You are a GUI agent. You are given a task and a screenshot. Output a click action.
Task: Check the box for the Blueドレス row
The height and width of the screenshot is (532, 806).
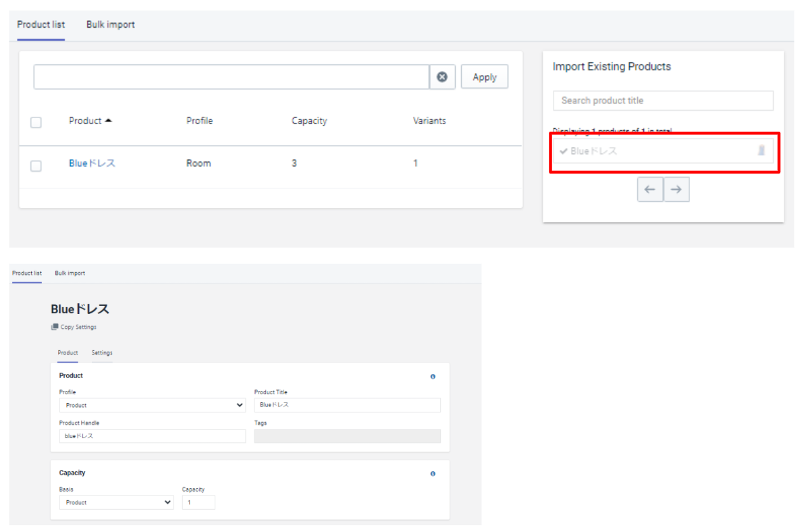pyautogui.click(x=36, y=165)
